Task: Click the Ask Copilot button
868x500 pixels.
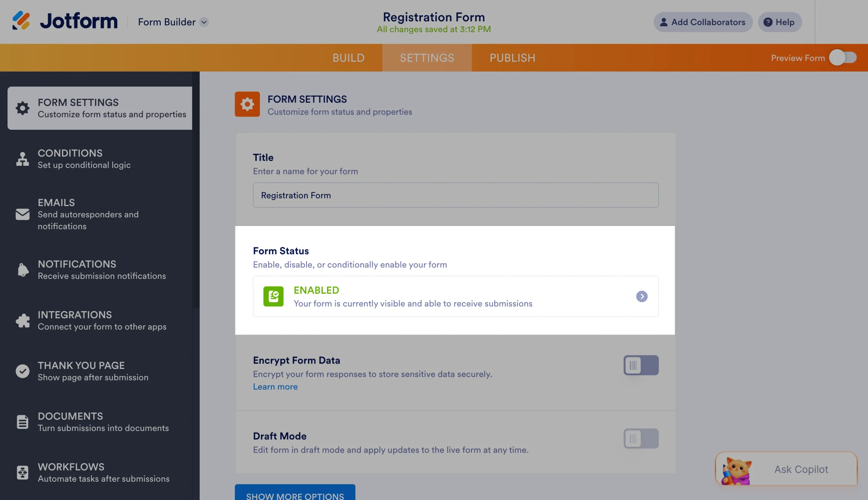Action: pos(786,469)
